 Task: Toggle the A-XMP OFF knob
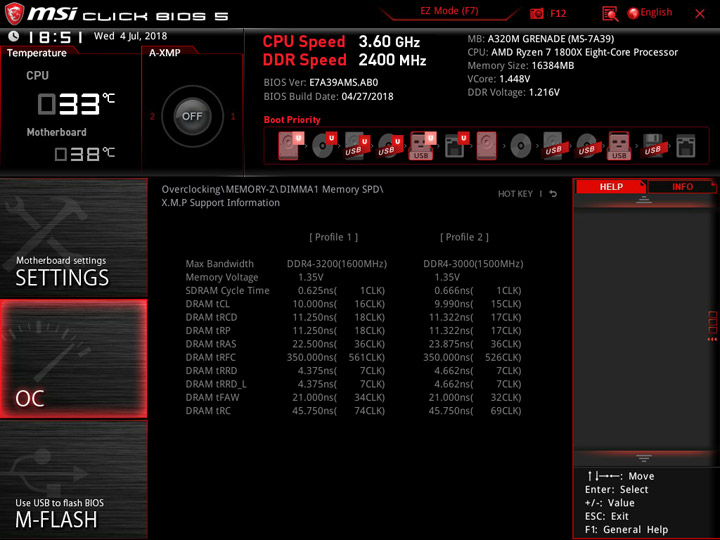click(192, 116)
